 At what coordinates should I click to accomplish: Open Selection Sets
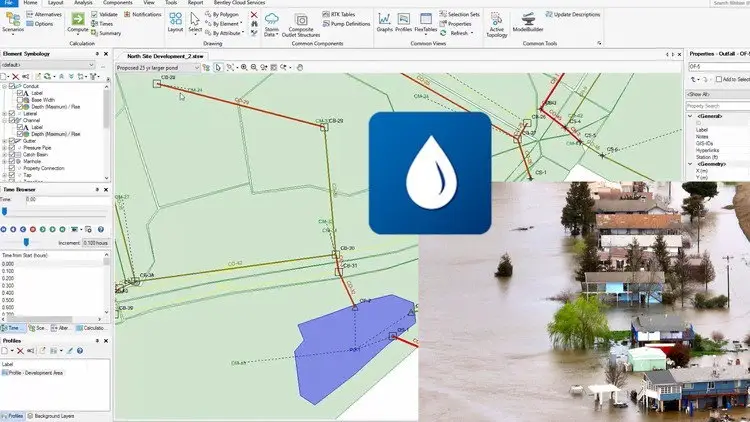pyautogui.click(x=459, y=14)
